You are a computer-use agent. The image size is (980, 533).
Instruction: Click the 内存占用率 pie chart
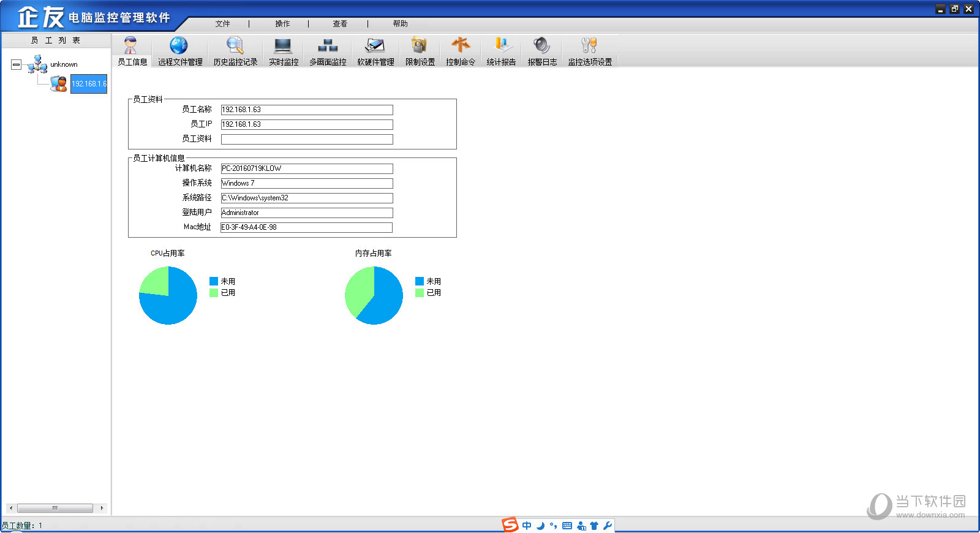click(x=374, y=295)
